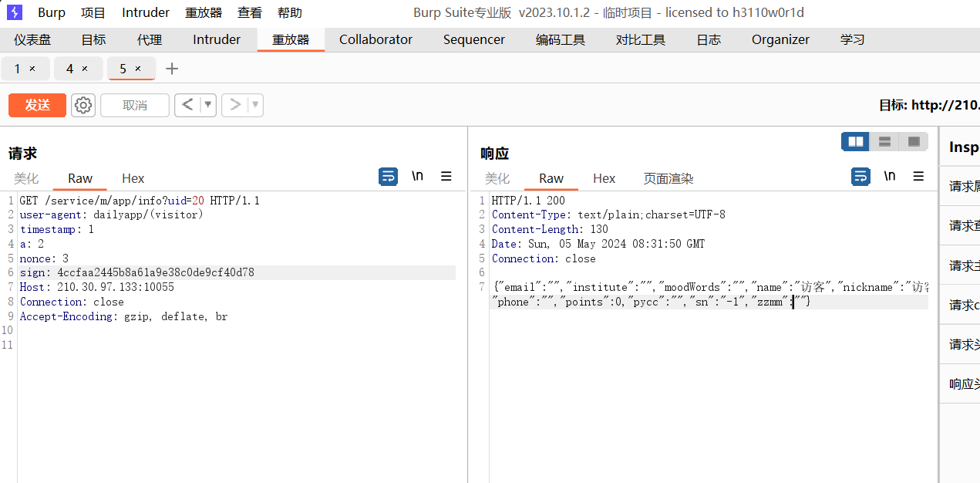980x483 pixels.
Task: Toggle \n non-printable characters in request panel
Action: click(417, 177)
